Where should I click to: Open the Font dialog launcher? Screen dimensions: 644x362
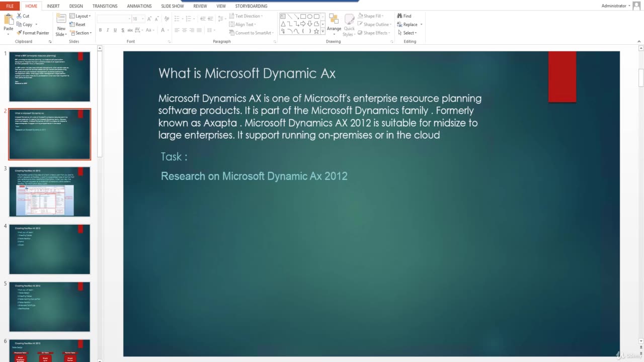pyautogui.click(x=169, y=41)
